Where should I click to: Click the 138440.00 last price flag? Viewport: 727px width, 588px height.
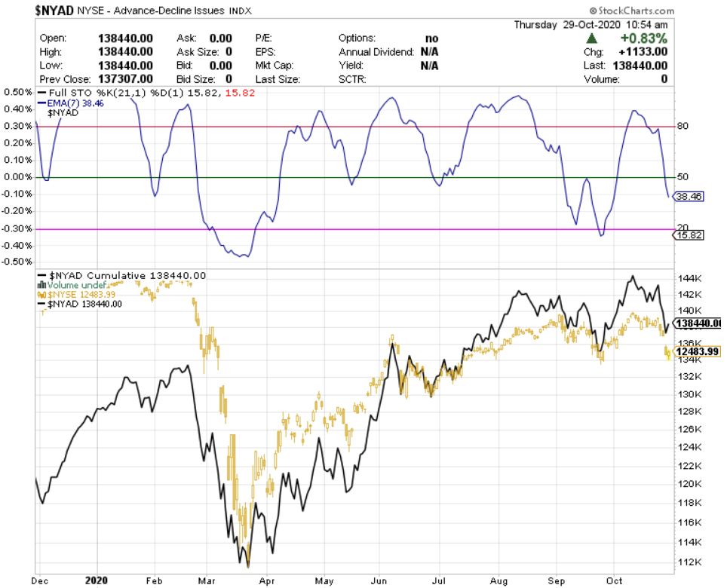tap(698, 323)
